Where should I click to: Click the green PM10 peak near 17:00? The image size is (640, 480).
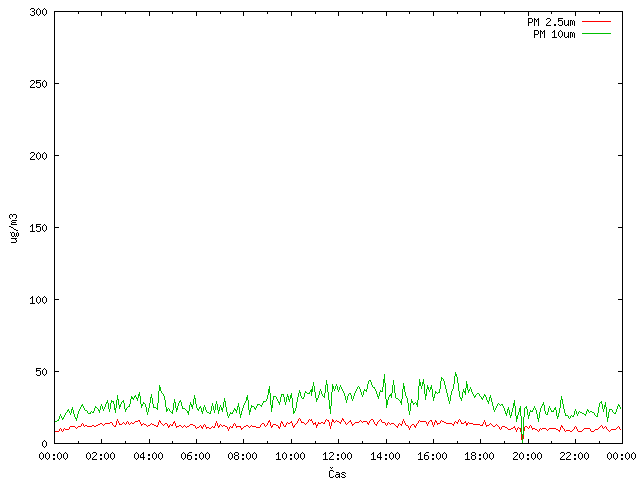[456, 373]
